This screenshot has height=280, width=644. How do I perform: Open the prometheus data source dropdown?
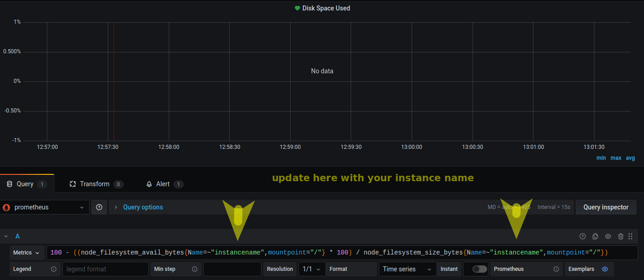[44, 207]
